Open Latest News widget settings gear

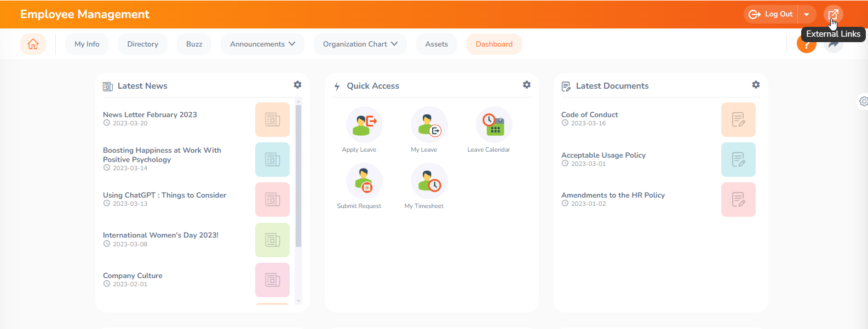click(297, 85)
